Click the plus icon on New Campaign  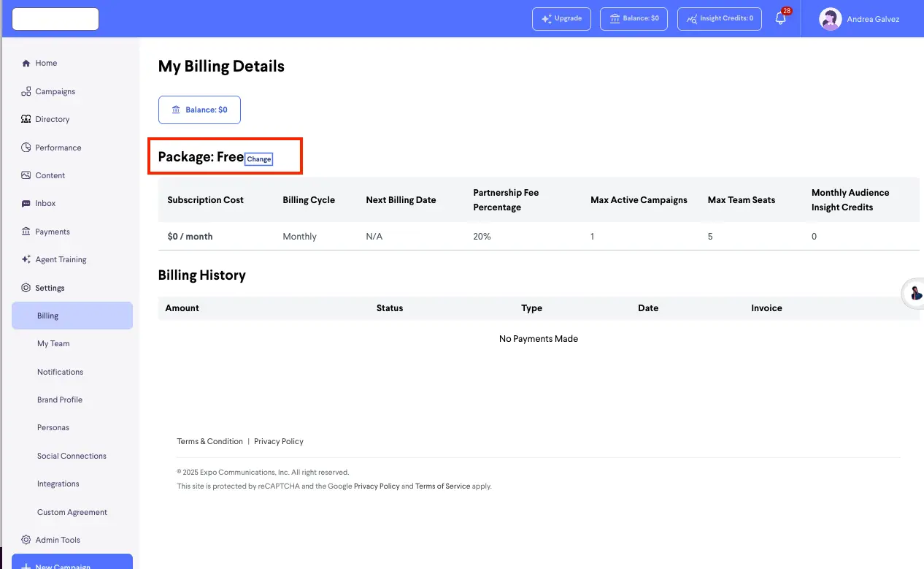pos(26,567)
